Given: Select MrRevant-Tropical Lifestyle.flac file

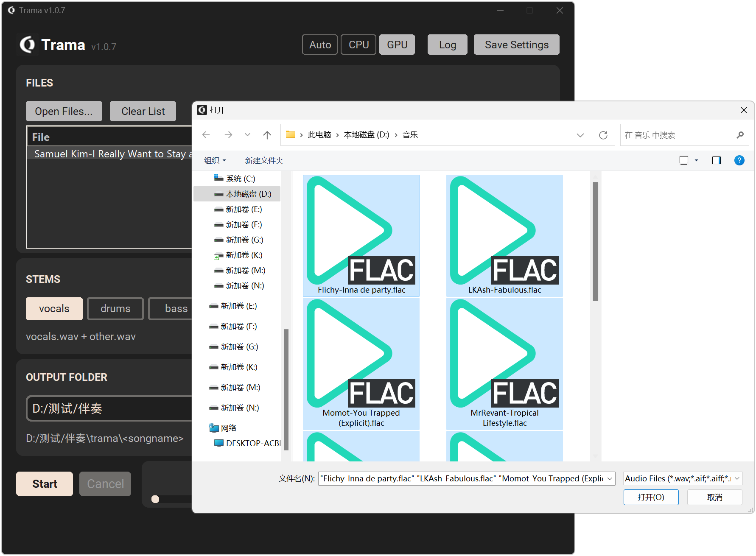Looking at the screenshot, I should (x=504, y=364).
